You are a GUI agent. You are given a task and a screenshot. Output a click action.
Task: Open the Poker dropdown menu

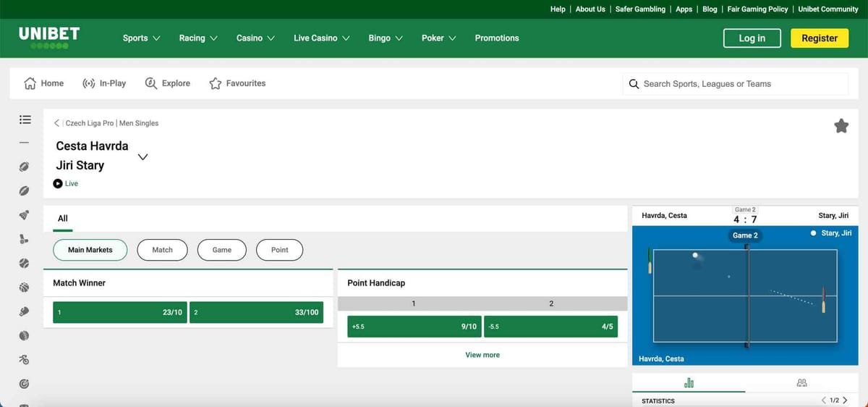pyautogui.click(x=439, y=38)
